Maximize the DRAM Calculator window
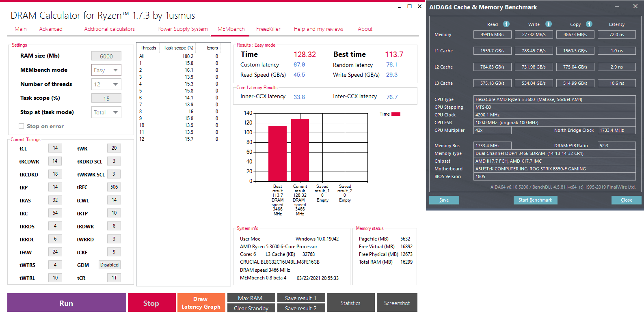644x318 pixels. pyautogui.click(x=409, y=6)
